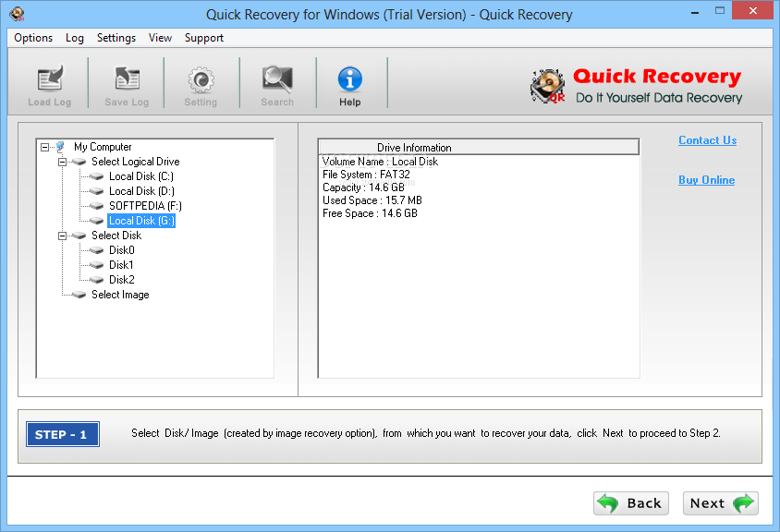Click the app icon in title bar
This screenshot has width=780, height=532.
(17, 14)
